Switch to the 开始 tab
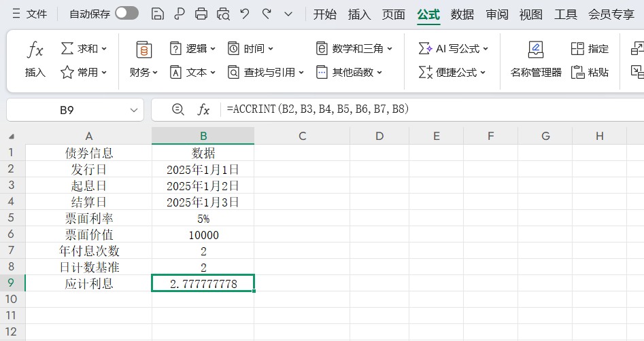 [325, 15]
